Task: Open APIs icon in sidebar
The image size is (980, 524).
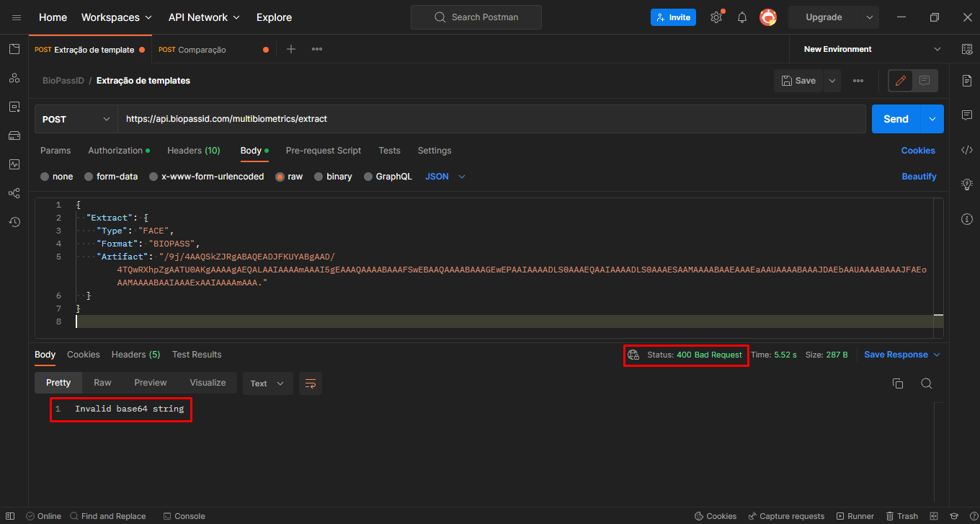Action: (x=14, y=78)
